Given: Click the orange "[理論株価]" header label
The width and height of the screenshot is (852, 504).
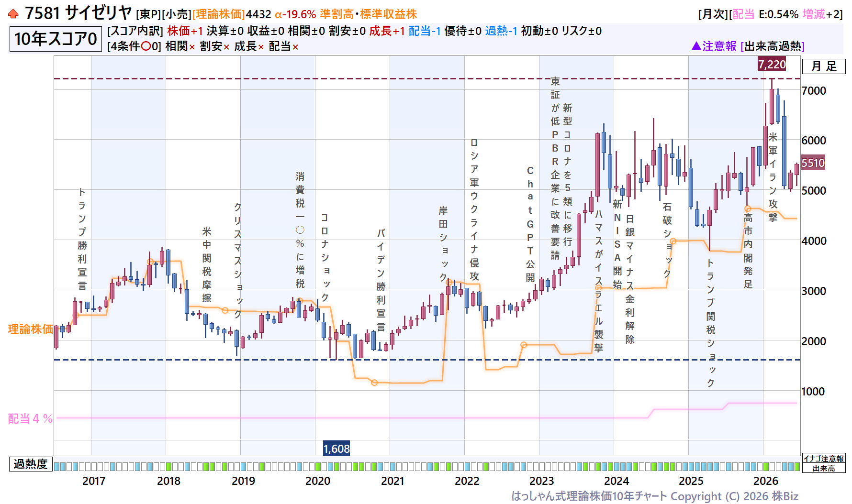Looking at the screenshot, I should 219,14.
